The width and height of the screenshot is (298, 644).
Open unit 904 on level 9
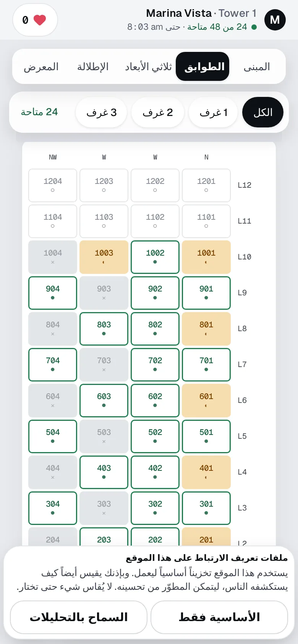tap(53, 293)
